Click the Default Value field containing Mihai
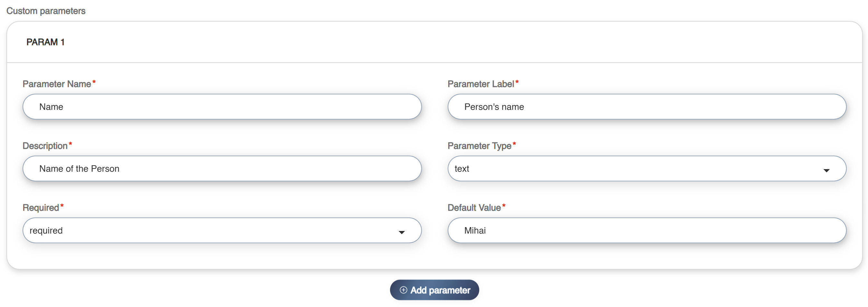Viewport: 868px width, 307px height. (647, 231)
